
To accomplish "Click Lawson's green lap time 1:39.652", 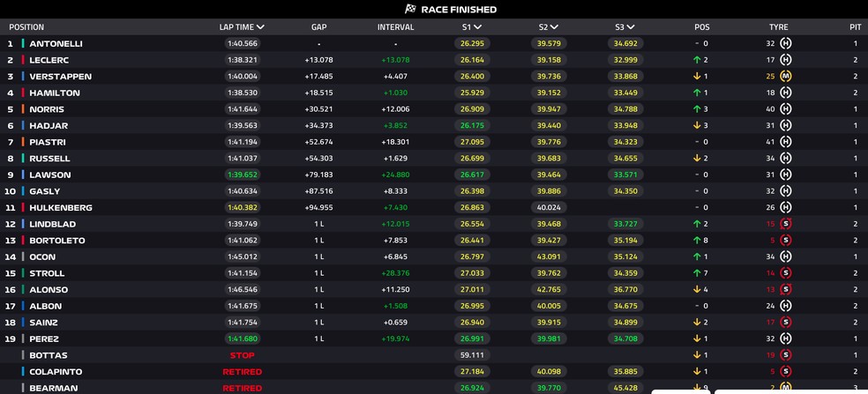I will click(243, 175).
